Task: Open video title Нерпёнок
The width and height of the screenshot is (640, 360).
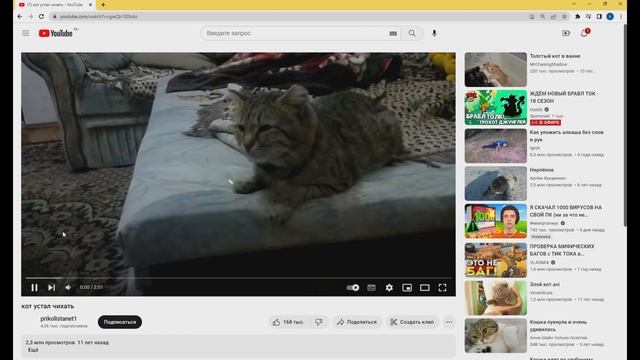Action: point(542,170)
